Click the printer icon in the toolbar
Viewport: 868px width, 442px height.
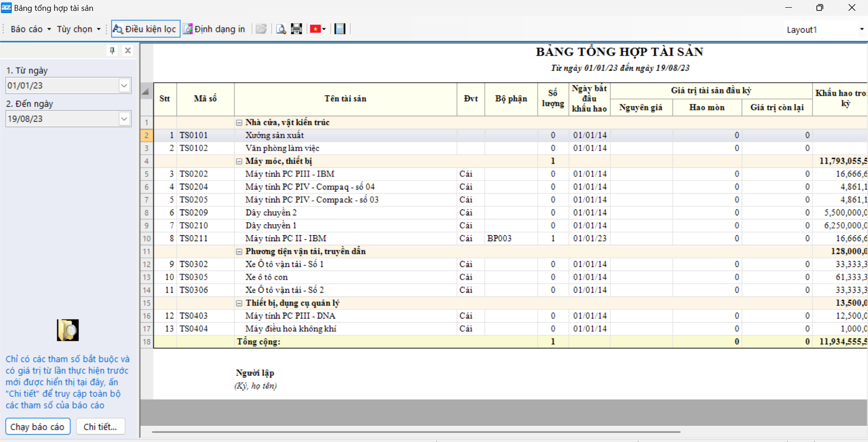296,29
